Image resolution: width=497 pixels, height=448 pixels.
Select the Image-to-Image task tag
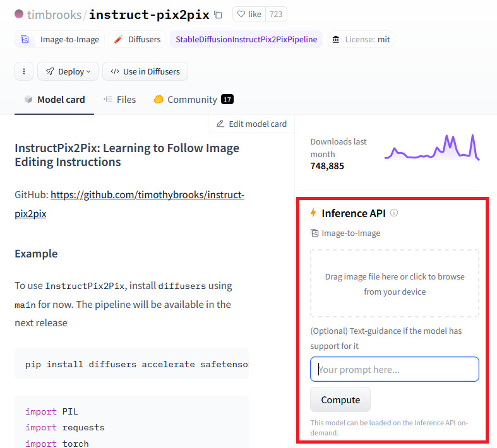(x=59, y=39)
